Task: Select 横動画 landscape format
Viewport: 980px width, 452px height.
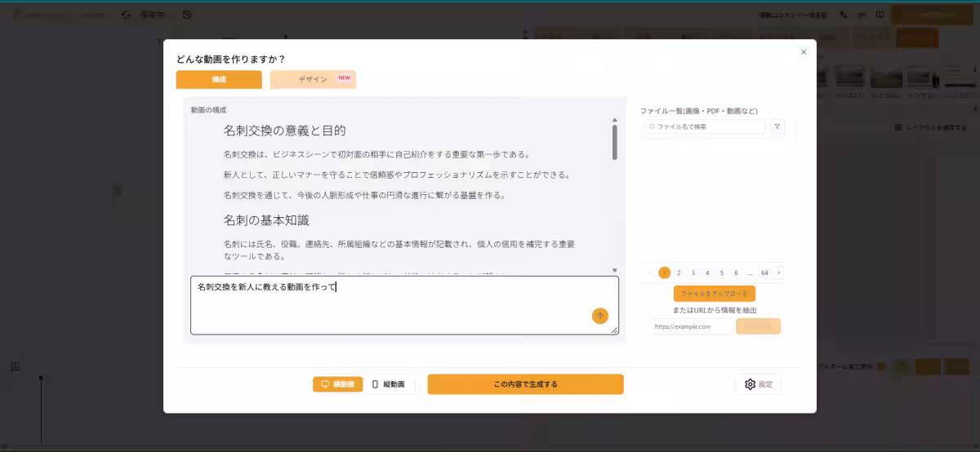Action: pos(337,384)
